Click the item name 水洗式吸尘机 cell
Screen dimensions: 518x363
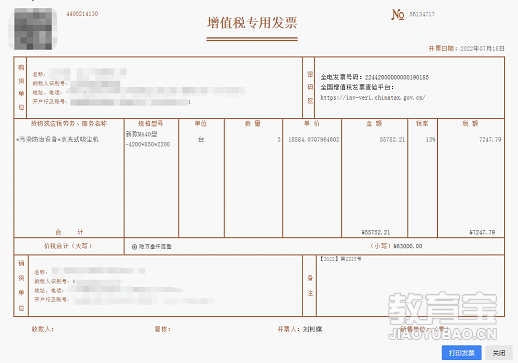click(57, 139)
